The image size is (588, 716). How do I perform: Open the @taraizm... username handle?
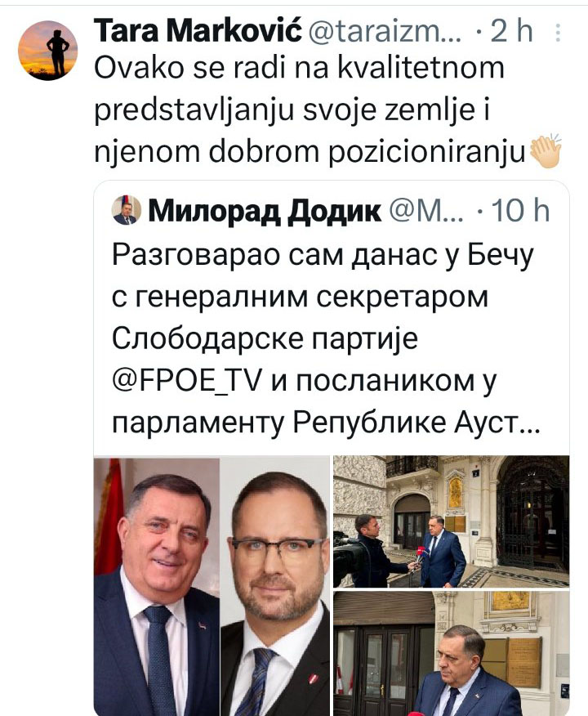click(x=385, y=31)
